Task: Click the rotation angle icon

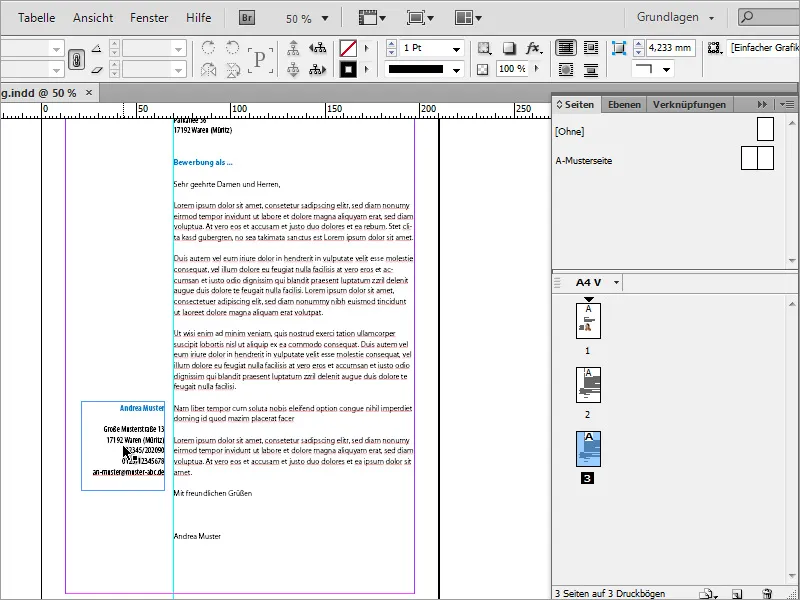Action: pyautogui.click(x=96, y=49)
